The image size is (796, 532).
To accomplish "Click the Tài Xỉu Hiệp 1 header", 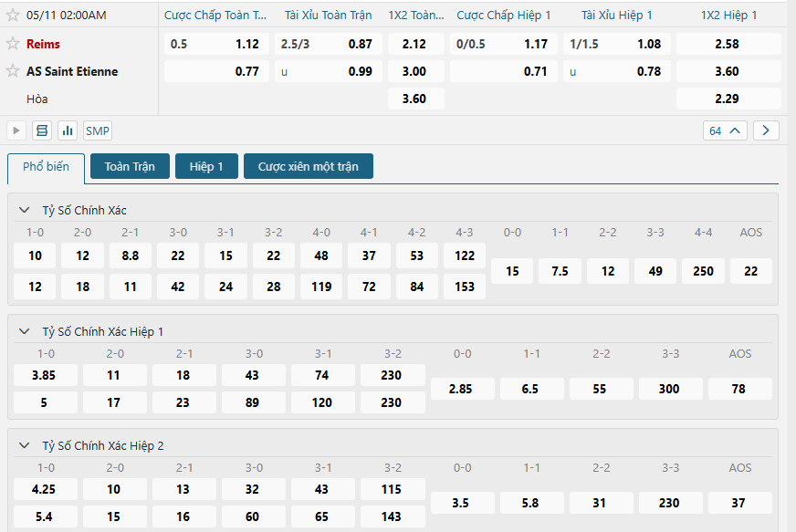I will pos(617,16).
